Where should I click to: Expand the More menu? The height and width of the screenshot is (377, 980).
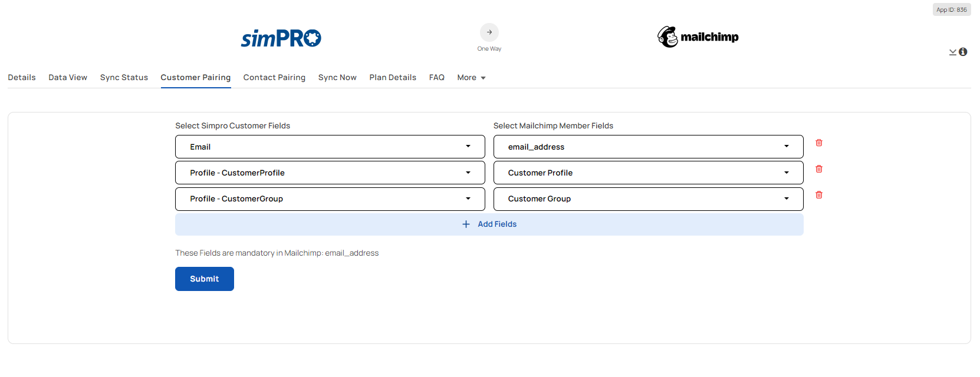point(472,78)
